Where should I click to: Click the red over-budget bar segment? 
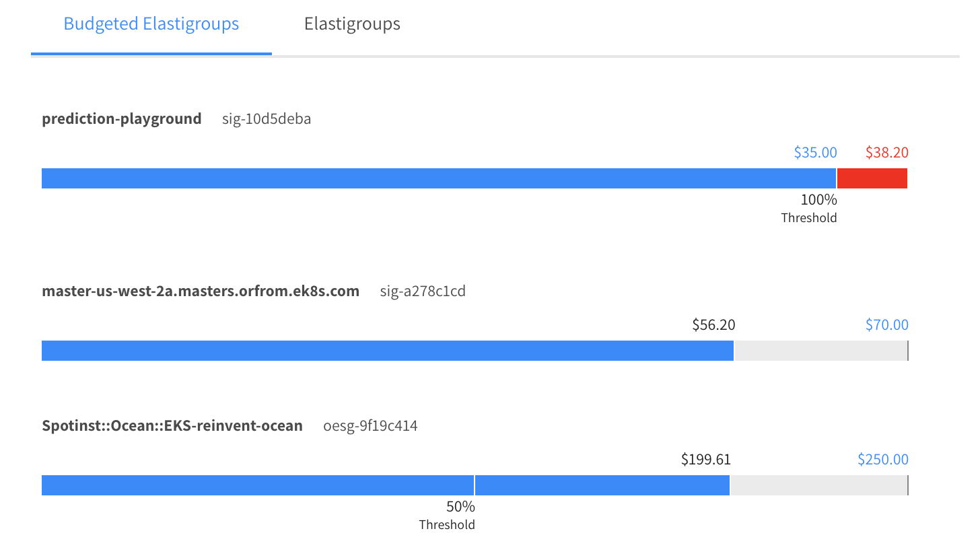[872, 178]
